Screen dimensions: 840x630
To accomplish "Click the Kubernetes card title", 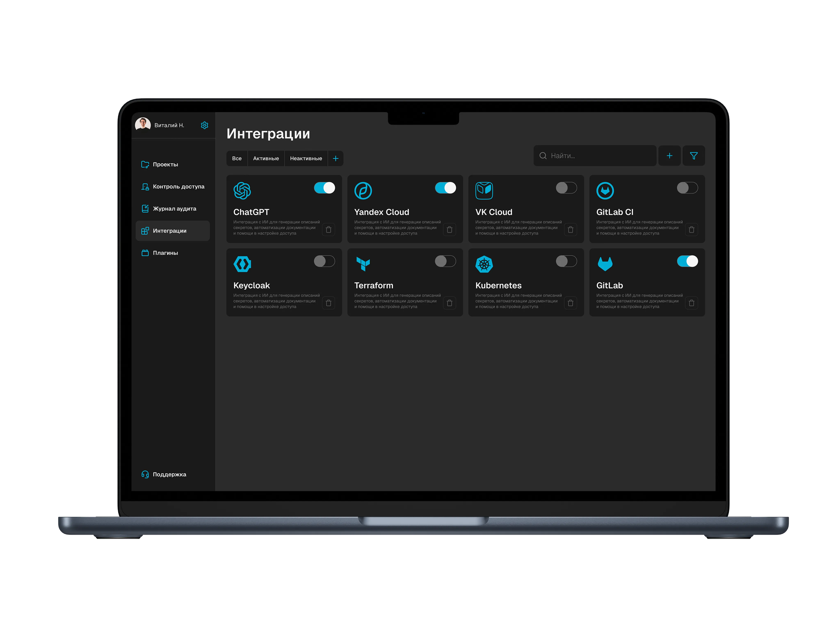I will [499, 285].
